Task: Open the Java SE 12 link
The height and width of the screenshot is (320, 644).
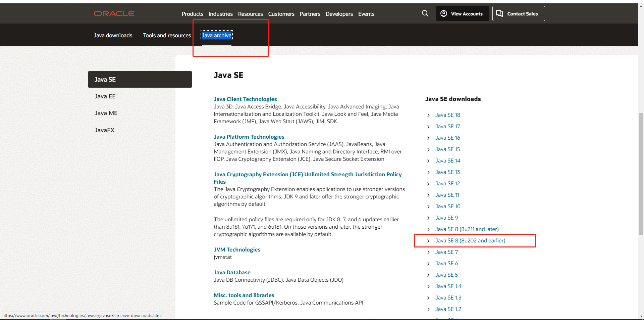Action: coord(448,183)
